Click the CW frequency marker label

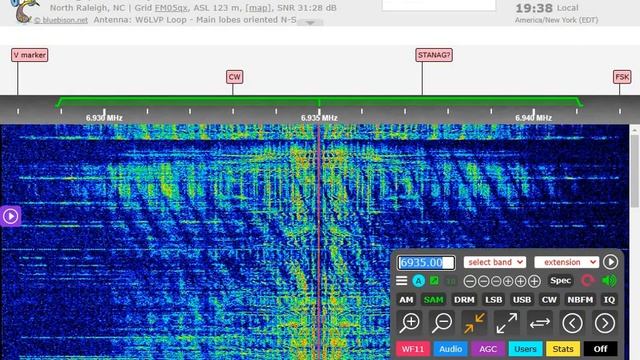click(x=234, y=77)
